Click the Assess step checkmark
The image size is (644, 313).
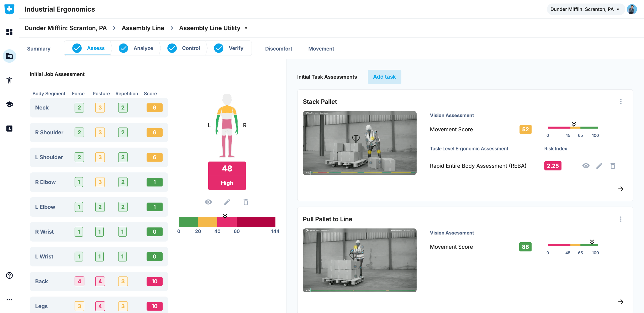77,48
